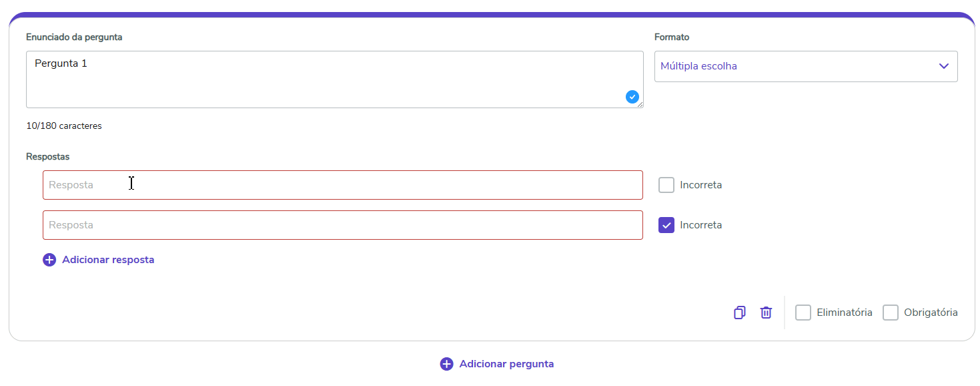The height and width of the screenshot is (386, 980).
Task: Click the Adicionar resposta link text
Action: (108, 260)
